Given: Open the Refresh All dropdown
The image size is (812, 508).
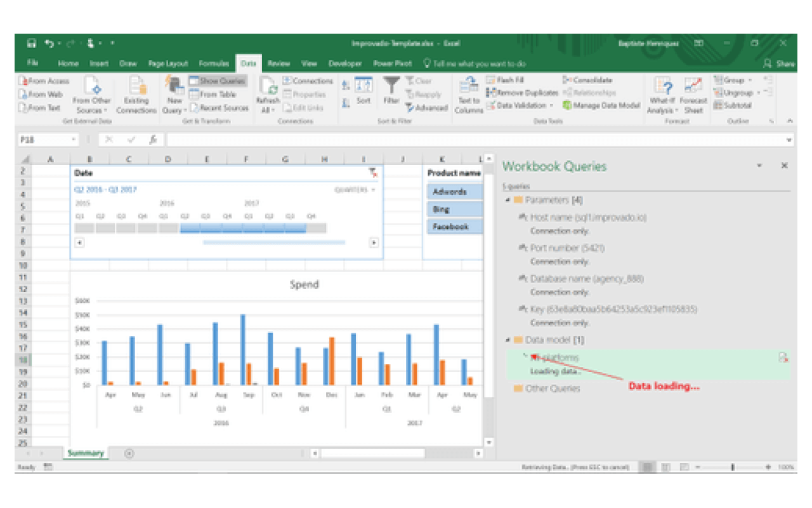Looking at the screenshot, I should (267, 95).
